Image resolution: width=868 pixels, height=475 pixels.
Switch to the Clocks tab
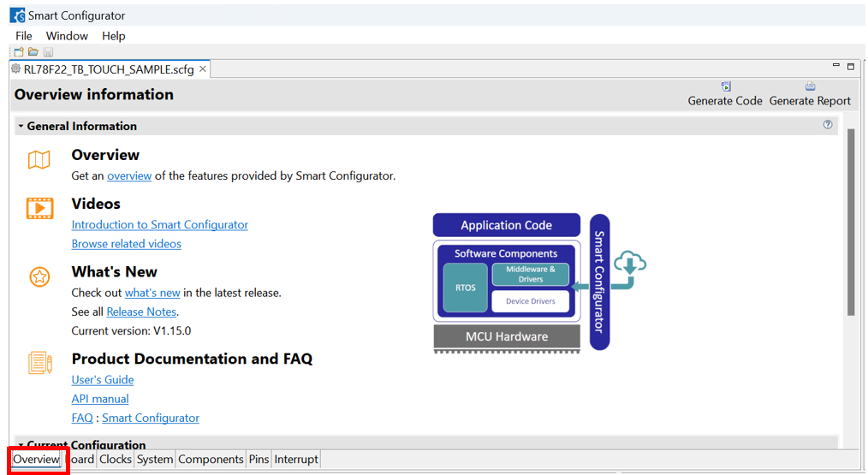pos(116,459)
